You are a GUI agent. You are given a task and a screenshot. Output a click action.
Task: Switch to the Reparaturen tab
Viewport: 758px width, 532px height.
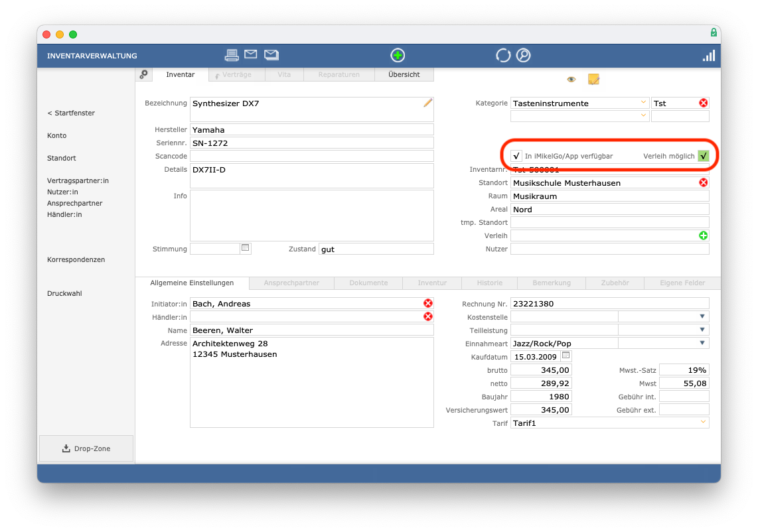click(339, 74)
